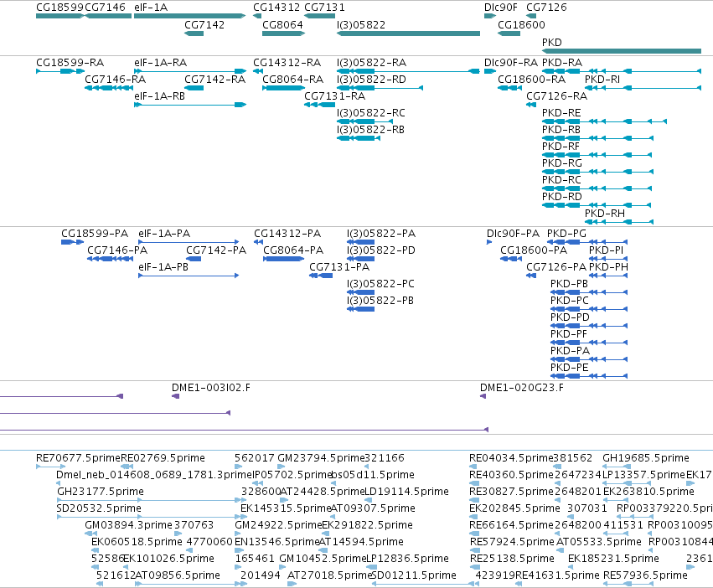The height and width of the screenshot is (588, 713).
Task: Select the CG7126 gene label
Action: point(546,8)
